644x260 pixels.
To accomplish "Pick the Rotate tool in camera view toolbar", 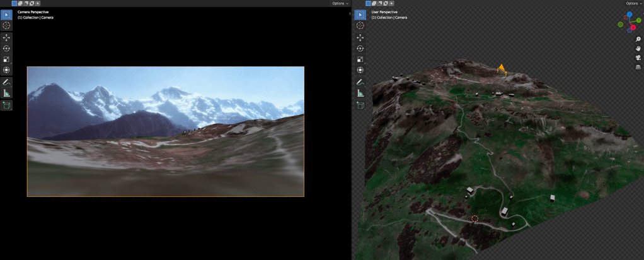I will pos(6,49).
